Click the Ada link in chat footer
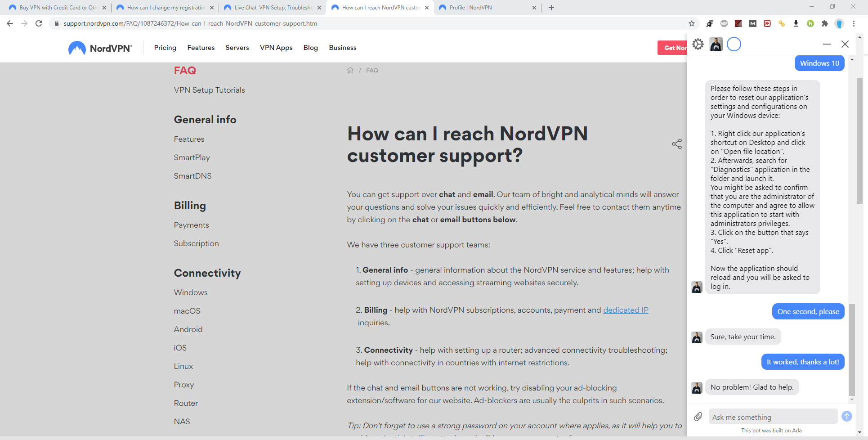Screen dimensions: 868x440 point(797,431)
